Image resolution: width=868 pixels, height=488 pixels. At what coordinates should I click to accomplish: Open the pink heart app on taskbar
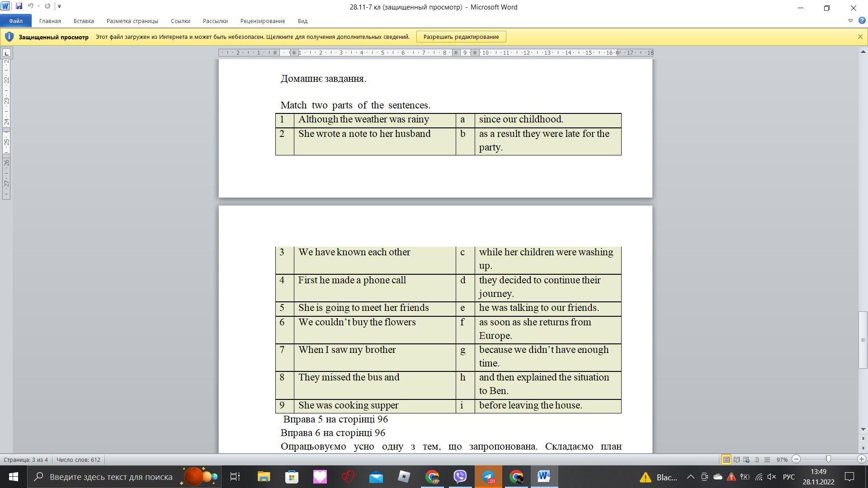tap(320, 477)
